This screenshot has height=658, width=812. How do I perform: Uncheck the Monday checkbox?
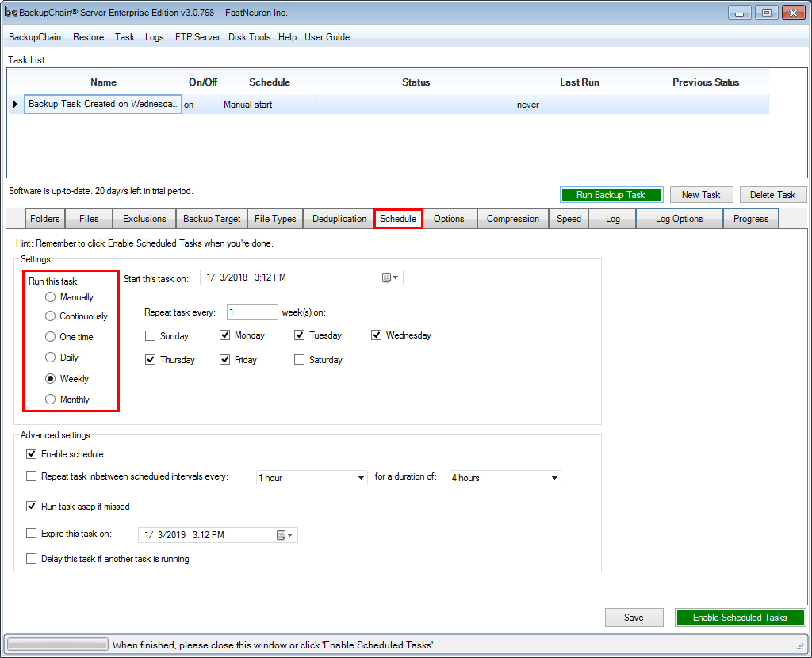[224, 335]
